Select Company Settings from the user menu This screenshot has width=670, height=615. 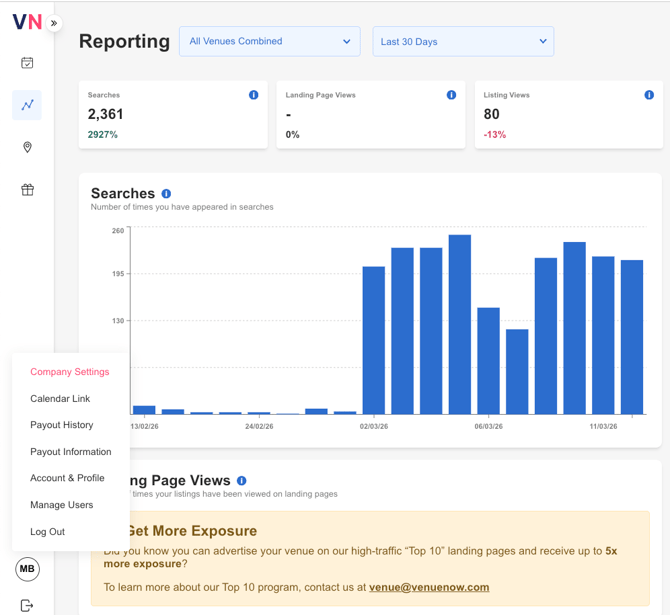70,372
